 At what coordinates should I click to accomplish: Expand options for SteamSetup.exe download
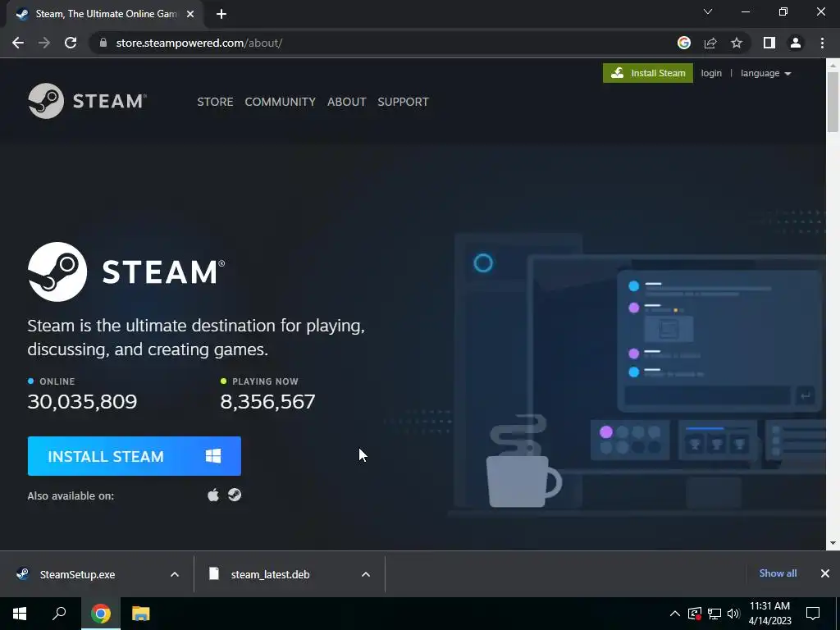click(175, 574)
